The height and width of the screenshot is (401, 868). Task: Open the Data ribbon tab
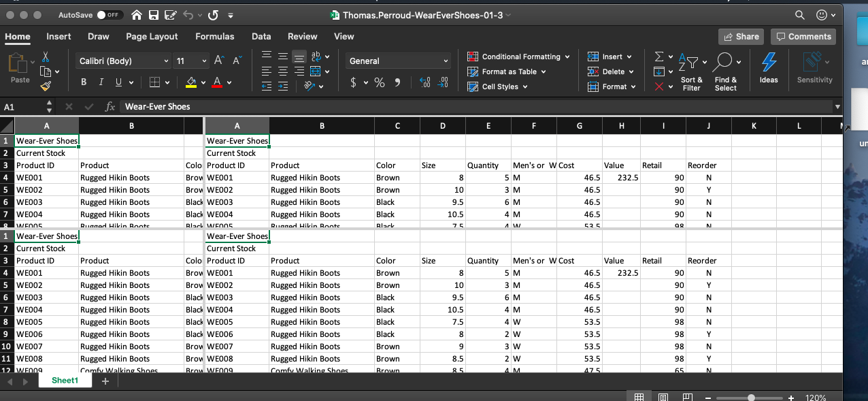pos(261,37)
